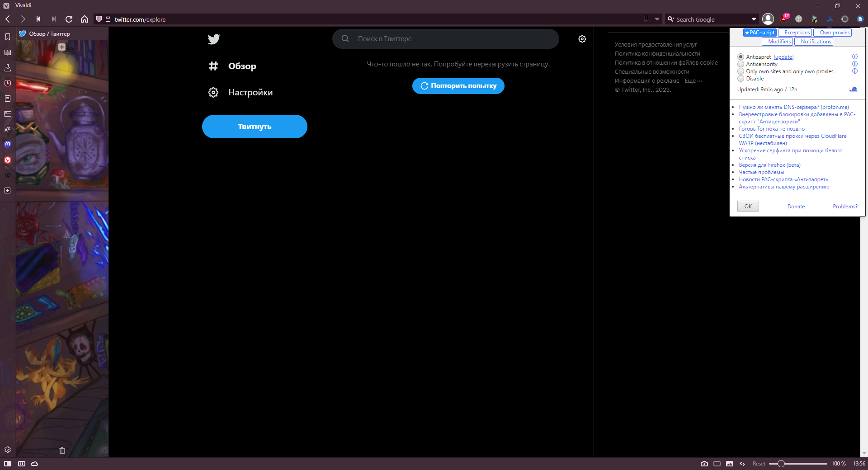The width and height of the screenshot is (868, 470).
Task: Open the Bookmarks panel in the sidebar
Action: point(7,38)
